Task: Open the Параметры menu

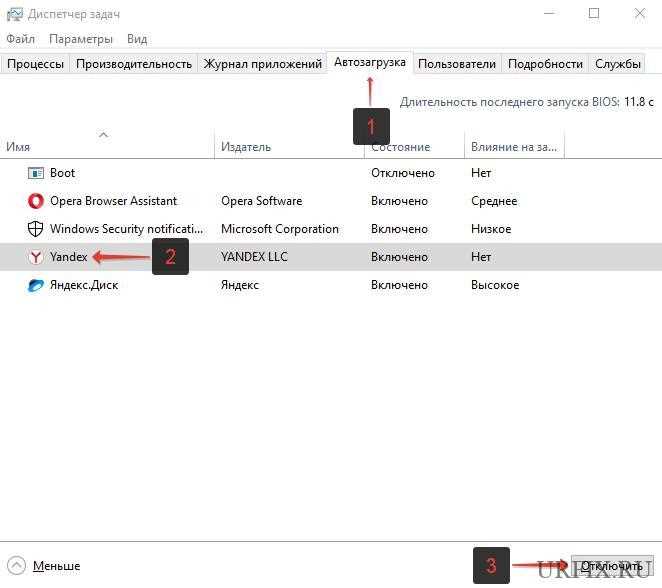Action: click(x=81, y=39)
